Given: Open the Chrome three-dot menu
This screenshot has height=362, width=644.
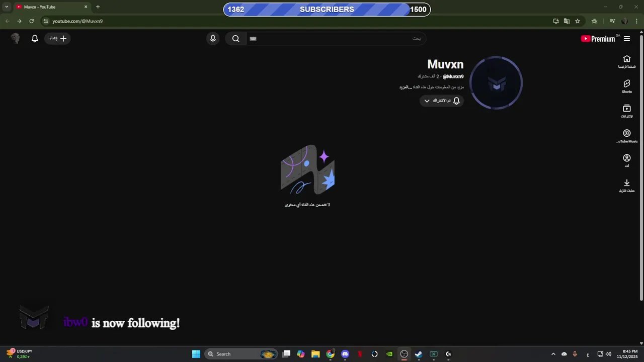Looking at the screenshot, I should tap(637, 21).
